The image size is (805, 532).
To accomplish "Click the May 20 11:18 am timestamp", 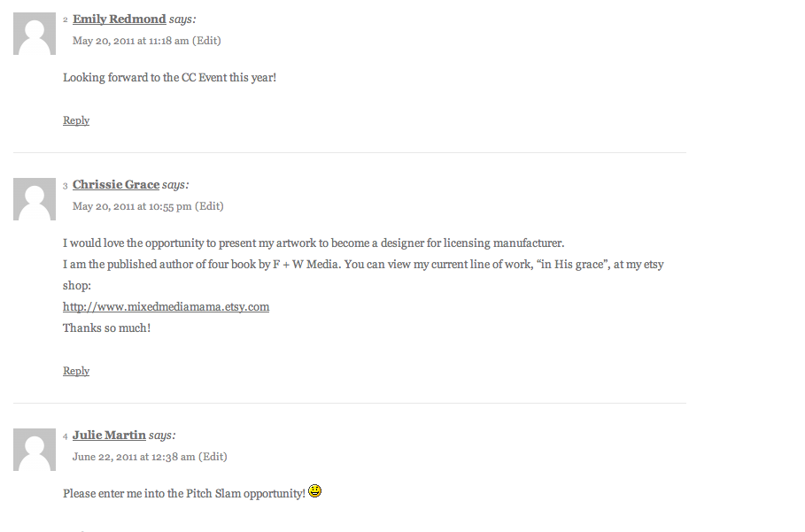I will tap(130, 41).
